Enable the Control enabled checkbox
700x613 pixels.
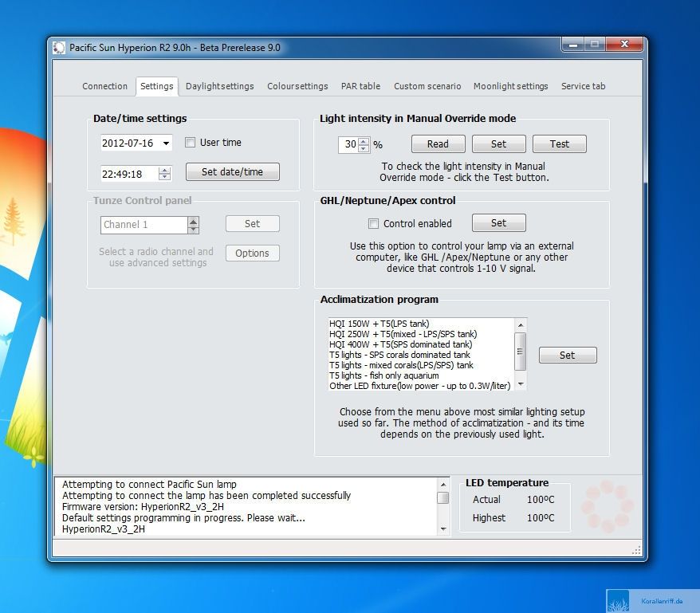coord(373,224)
